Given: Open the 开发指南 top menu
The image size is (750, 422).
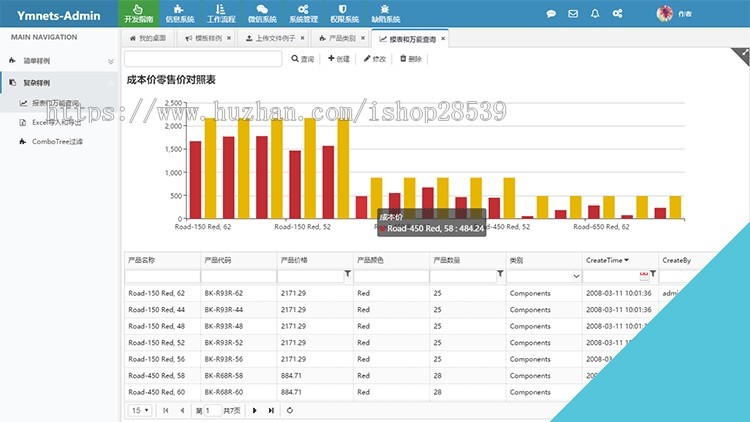Looking at the screenshot, I should (139, 13).
